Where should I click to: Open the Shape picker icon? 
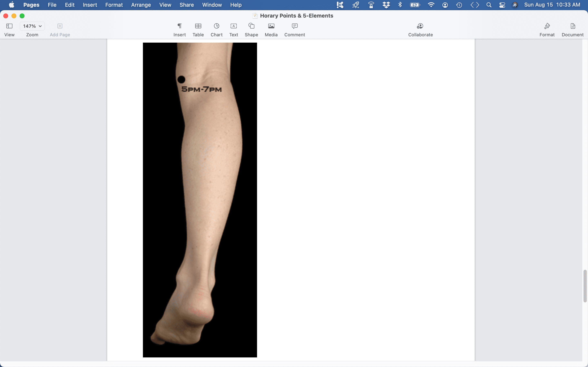[251, 26]
